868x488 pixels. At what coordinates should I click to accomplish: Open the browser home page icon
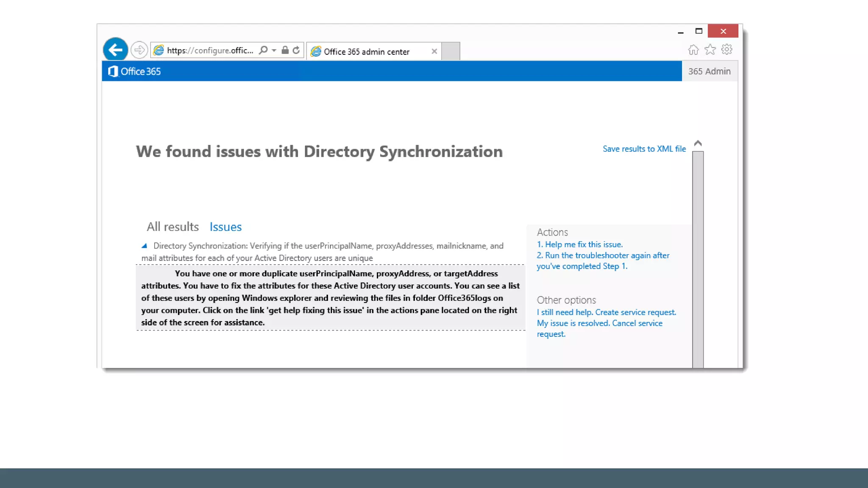tap(693, 50)
